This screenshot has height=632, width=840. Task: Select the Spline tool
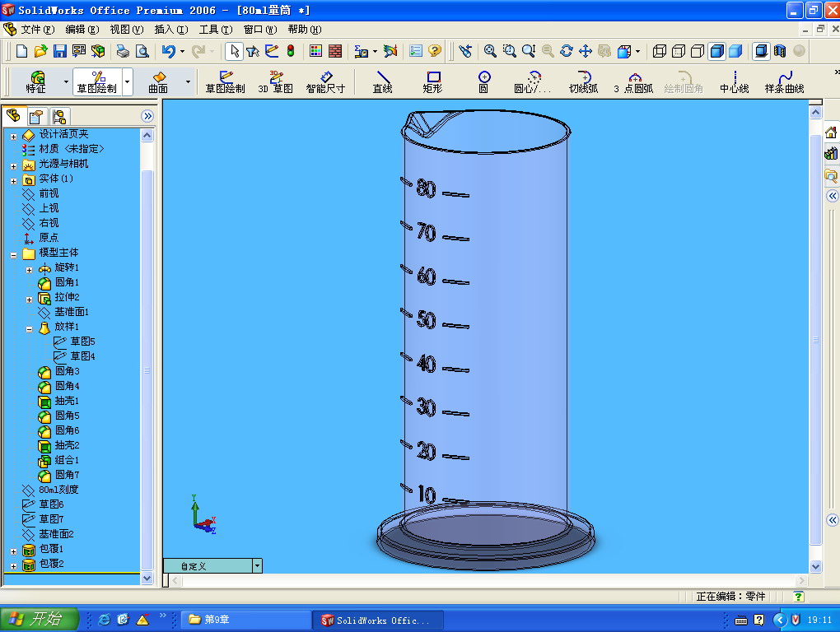click(784, 81)
